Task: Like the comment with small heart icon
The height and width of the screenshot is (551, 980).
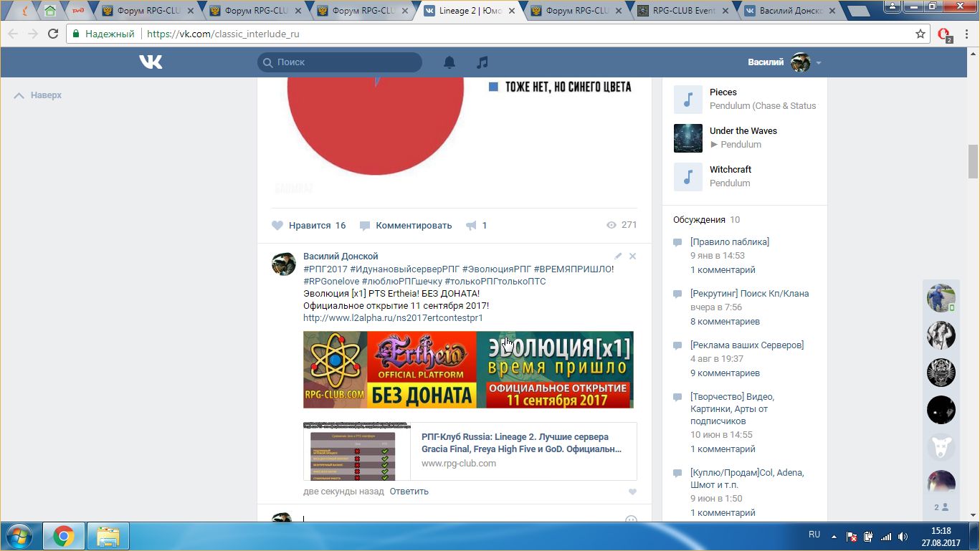Action: click(x=632, y=492)
